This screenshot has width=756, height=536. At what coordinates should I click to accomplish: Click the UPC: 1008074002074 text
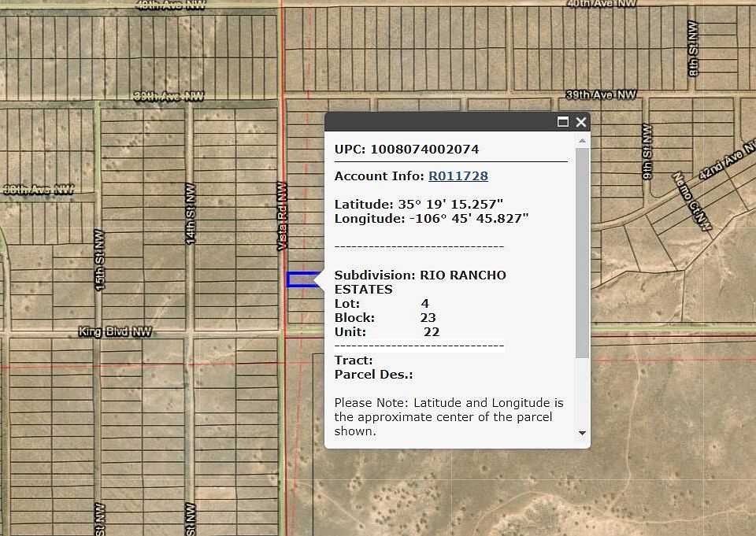(x=406, y=150)
